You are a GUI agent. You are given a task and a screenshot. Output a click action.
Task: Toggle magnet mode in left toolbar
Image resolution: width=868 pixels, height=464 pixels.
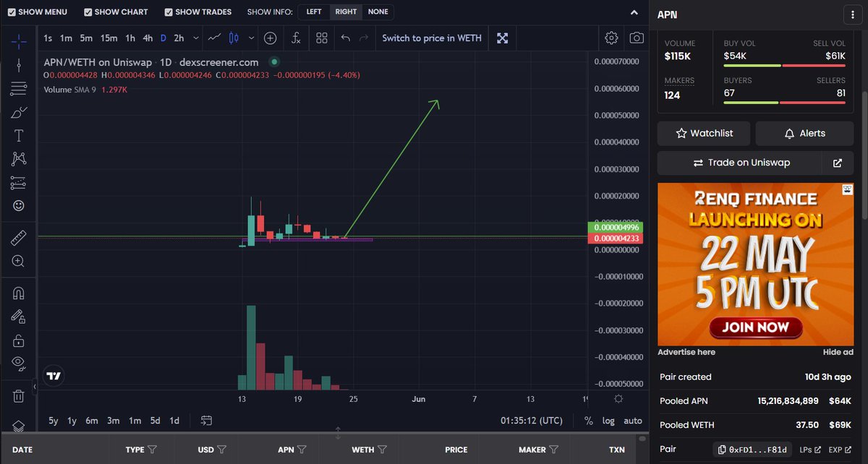pos(19,293)
